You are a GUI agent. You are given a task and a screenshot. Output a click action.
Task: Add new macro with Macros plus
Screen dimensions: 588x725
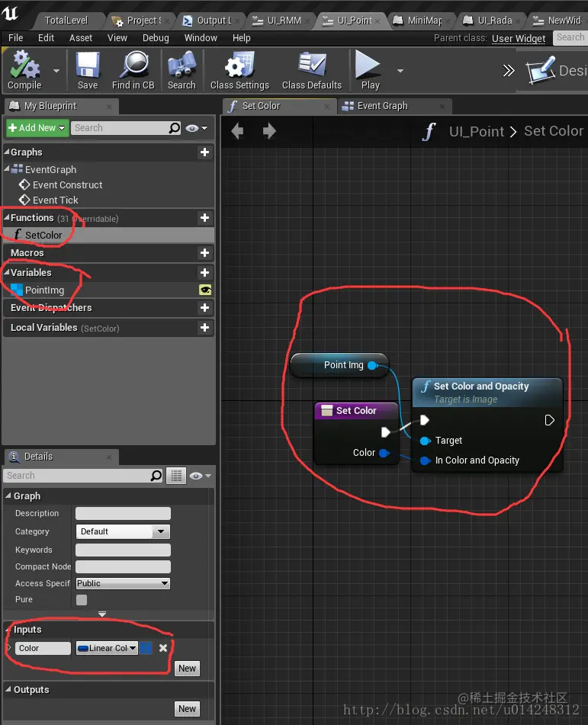tap(204, 253)
